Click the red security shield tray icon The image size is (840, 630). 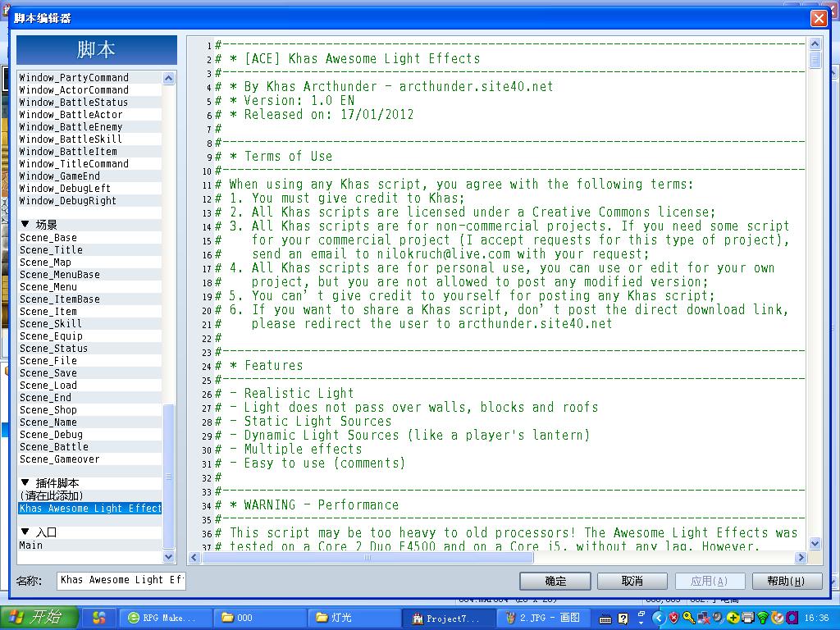(673, 618)
